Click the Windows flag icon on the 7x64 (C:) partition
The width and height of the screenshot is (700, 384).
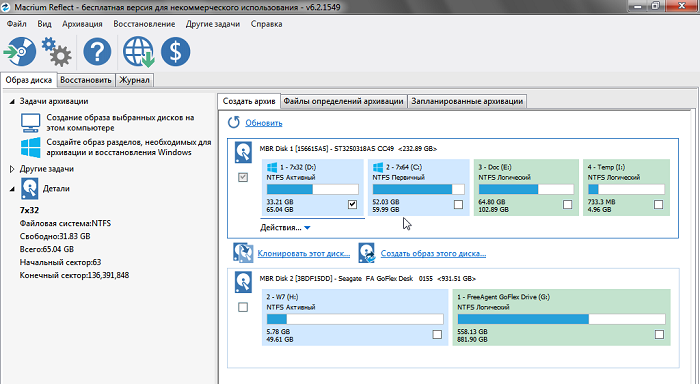[378, 167]
